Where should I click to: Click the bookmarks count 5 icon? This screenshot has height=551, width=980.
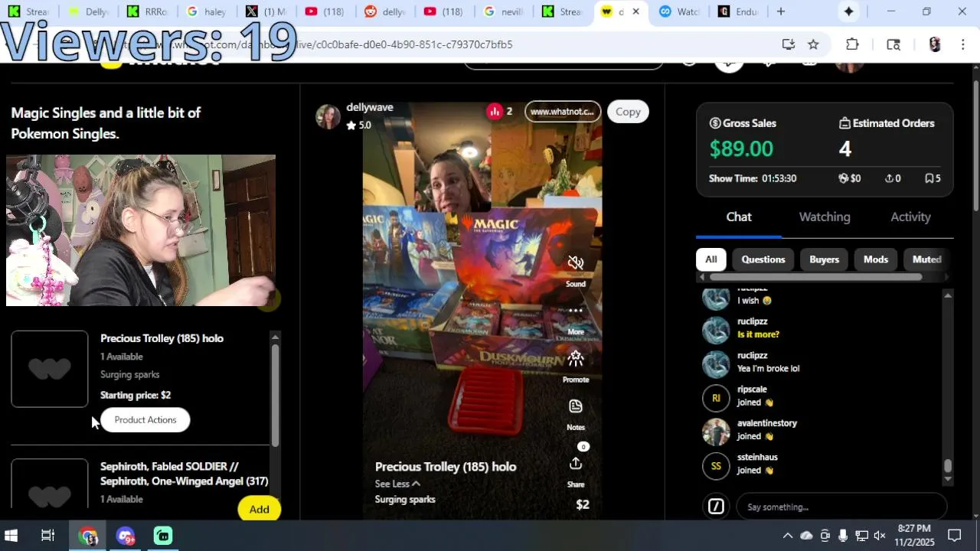pyautogui.click(x=929, y=178)
